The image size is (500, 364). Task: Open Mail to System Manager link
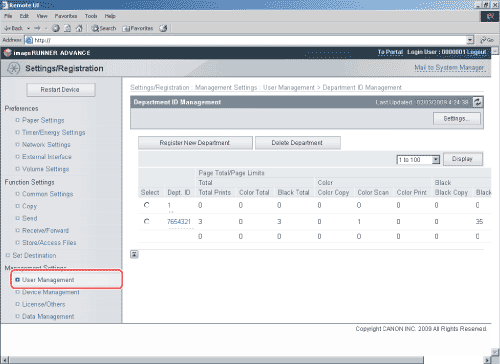pos(449,68)
